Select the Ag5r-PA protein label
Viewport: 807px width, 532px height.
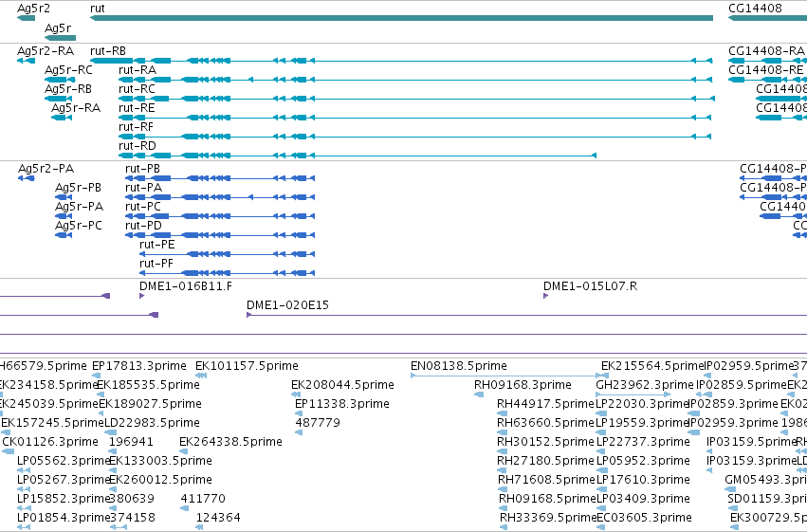80,207
